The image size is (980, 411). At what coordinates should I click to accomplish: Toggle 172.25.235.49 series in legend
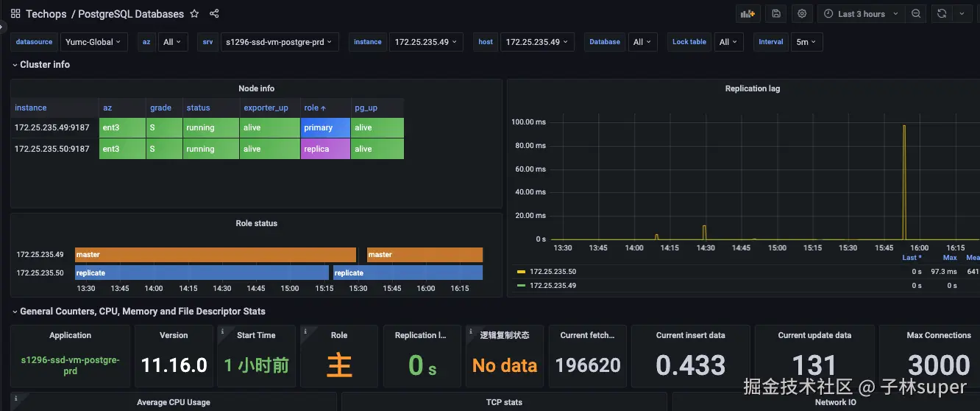(x=553, y=285)
